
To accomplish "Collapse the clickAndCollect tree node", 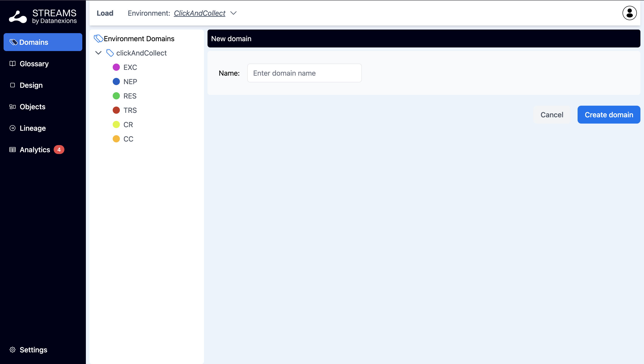I will click(98, 53).
